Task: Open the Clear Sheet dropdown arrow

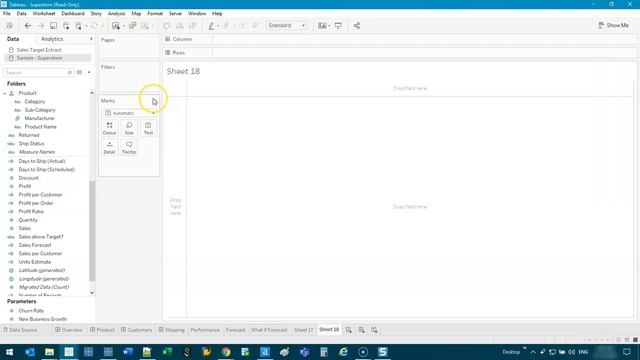Action: click(x=152, y=26)
